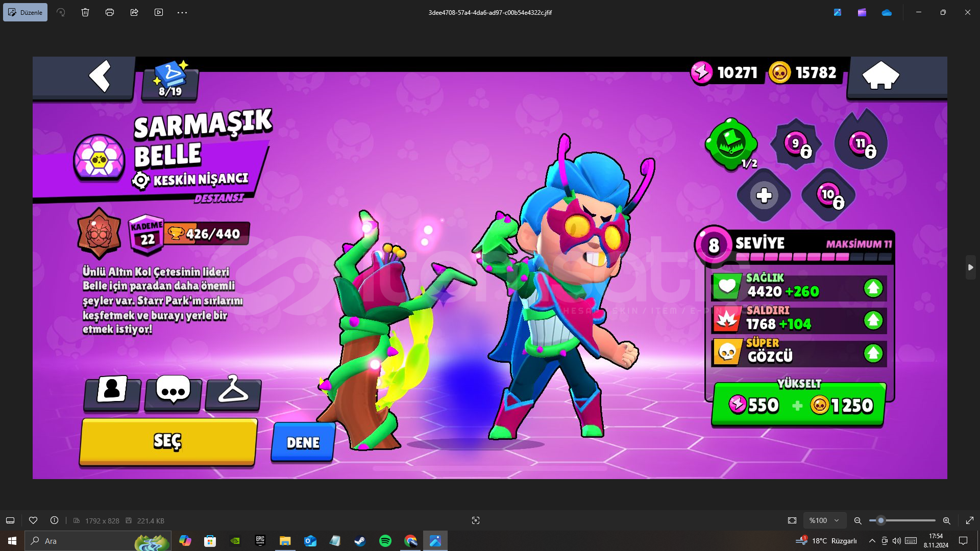Click the green YÜKSELT upgrade button

[799, 405]
